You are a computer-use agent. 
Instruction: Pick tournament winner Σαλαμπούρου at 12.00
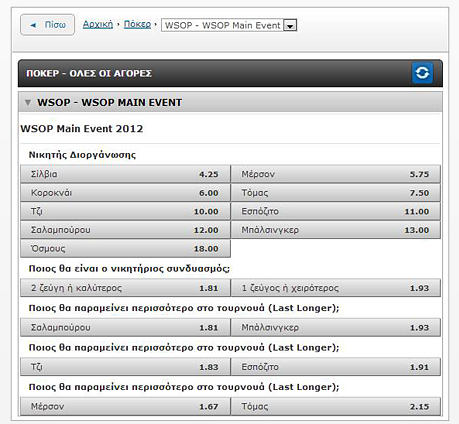[x=125, y=230]
